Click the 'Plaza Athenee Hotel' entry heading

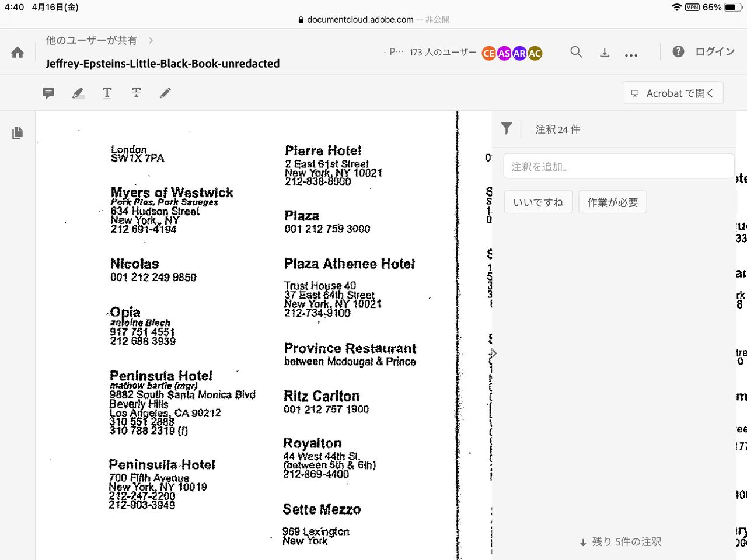[x=350, y=264]
